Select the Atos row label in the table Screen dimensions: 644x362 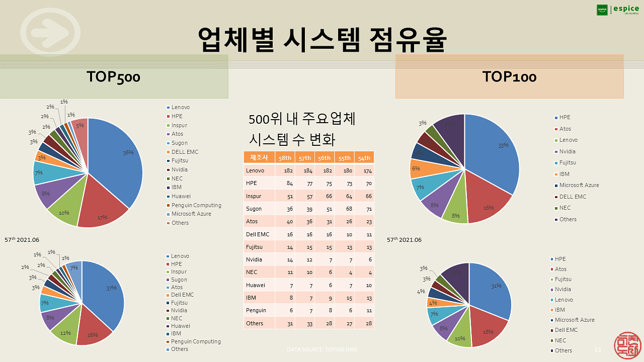252,221
